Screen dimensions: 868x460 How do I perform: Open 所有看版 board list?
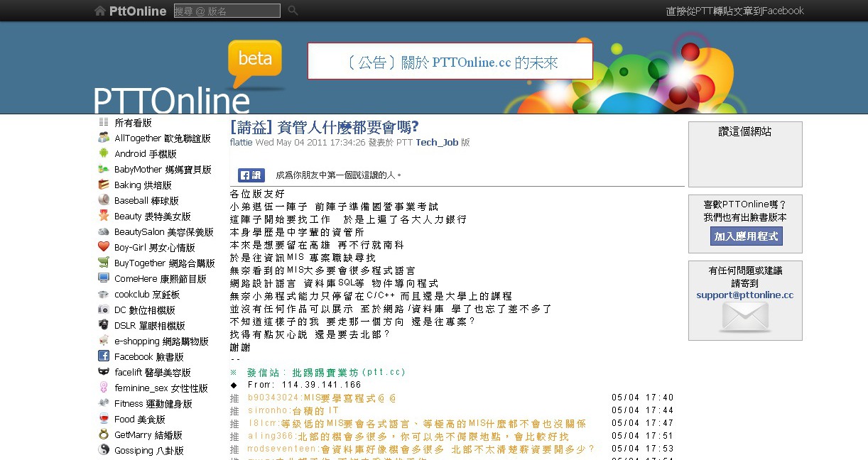(134, 123)
